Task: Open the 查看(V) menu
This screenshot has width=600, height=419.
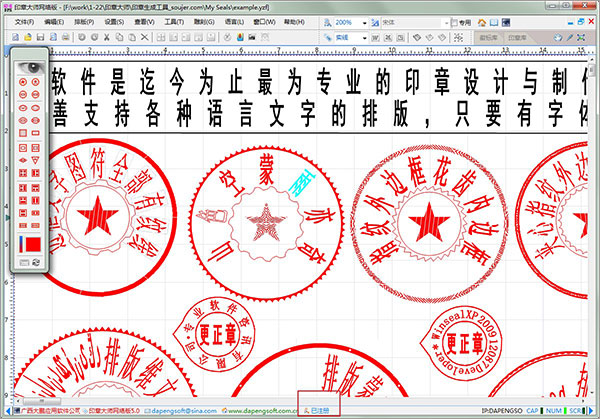Action: pyautogui.click(x=144, y=22)
